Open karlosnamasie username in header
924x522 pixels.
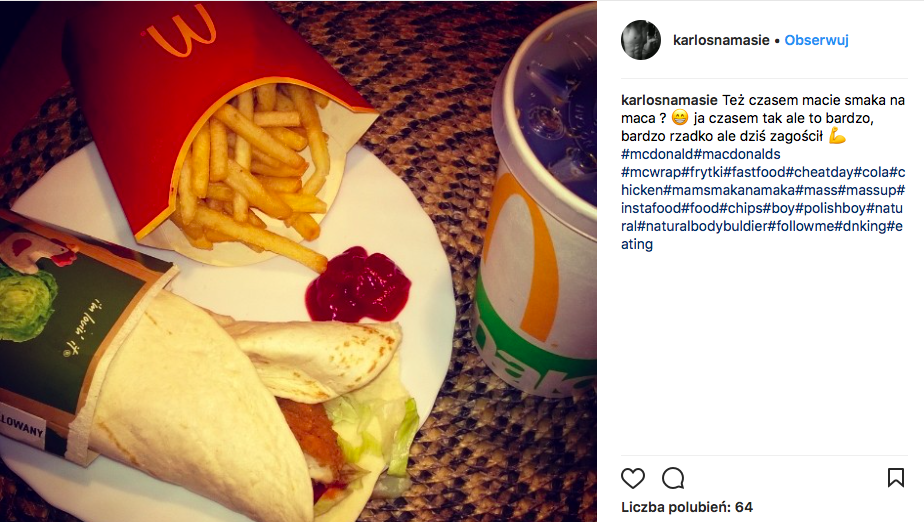pyautogui.click(x=721, y=40)
